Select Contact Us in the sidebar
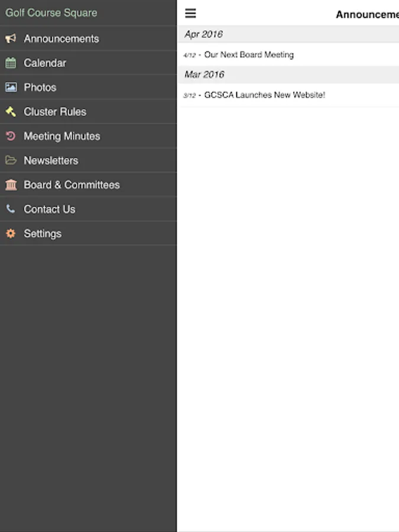 tap(88, 209)
